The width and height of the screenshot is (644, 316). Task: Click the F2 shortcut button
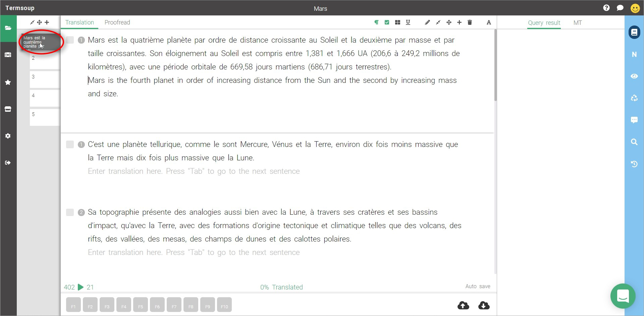pos(90,305)
